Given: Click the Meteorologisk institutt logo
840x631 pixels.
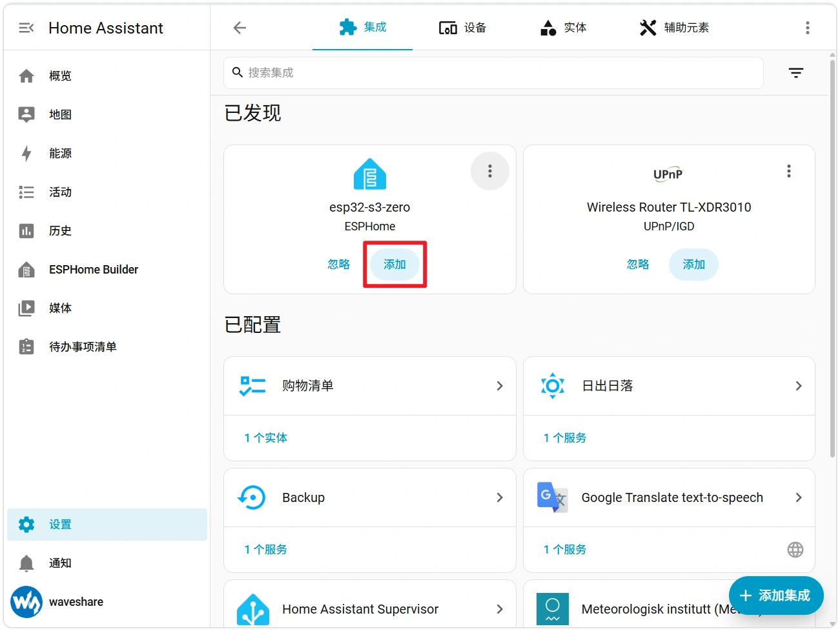Looking at the screenshot, I should pyautogui.click(x=553, y=610).
